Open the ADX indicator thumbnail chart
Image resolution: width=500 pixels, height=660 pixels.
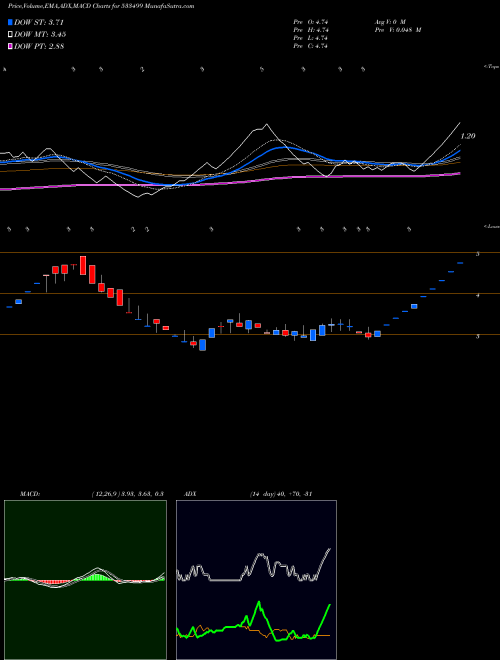point(256,580)
